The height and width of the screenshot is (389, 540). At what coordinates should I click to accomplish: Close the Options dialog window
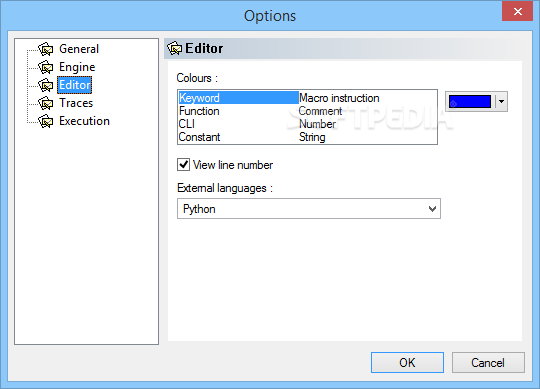pyautogui.click(x=517, y=11)
